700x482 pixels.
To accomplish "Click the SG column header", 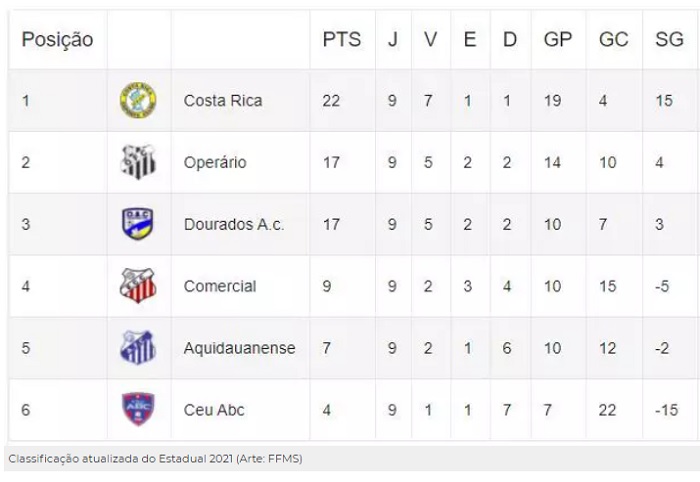I will click(x=669, y=40).
